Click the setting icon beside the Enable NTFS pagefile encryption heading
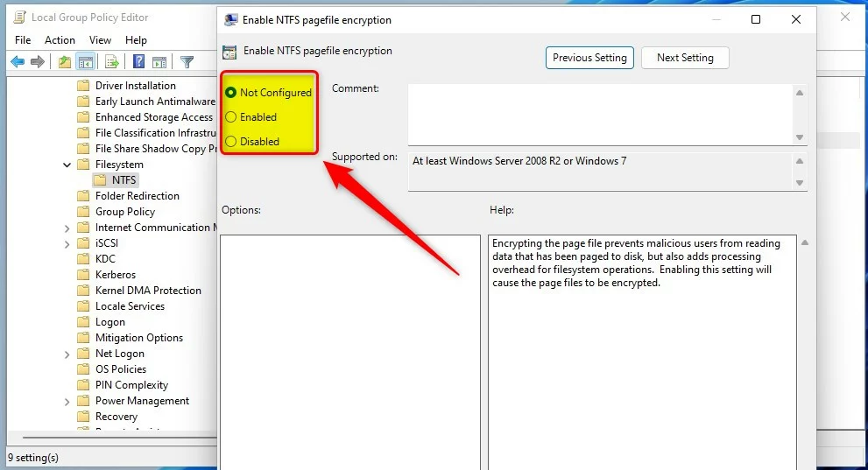This screenshot has width=868, height=470. (229, 52)
